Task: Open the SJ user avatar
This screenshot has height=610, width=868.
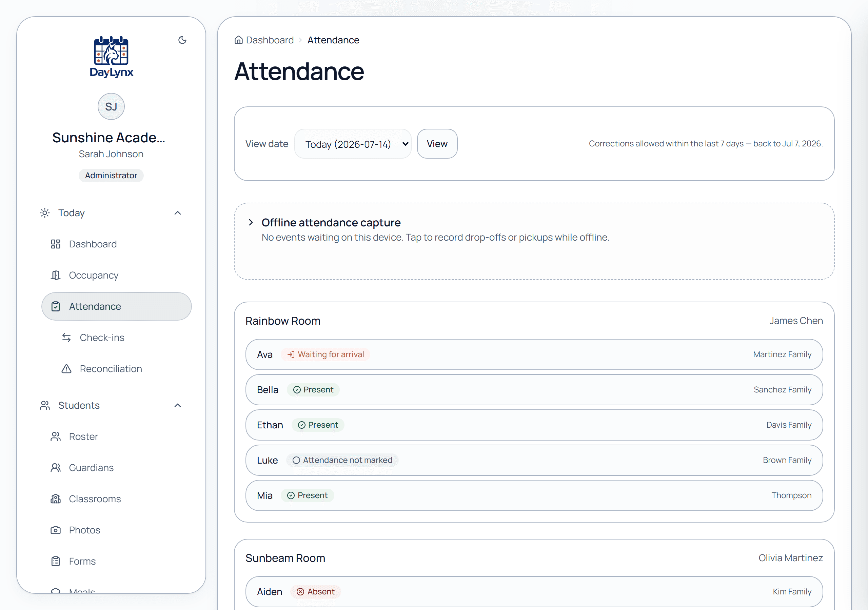Action: pyautogui.click(x=111, y=106)
